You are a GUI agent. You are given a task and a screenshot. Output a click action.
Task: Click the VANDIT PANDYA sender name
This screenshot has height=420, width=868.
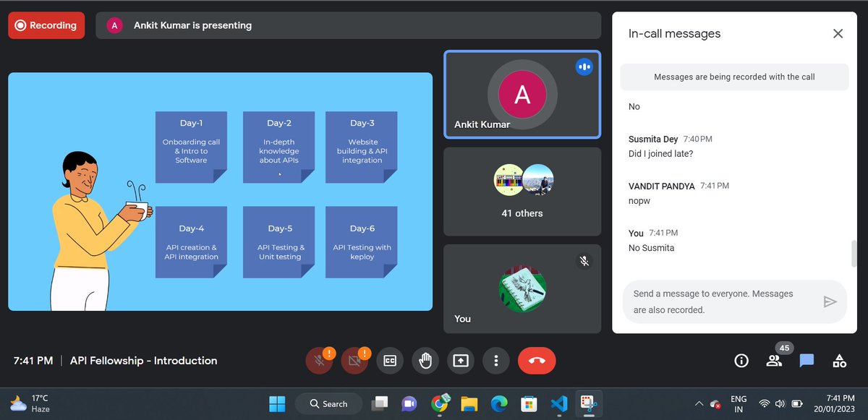tap(662, 186)
